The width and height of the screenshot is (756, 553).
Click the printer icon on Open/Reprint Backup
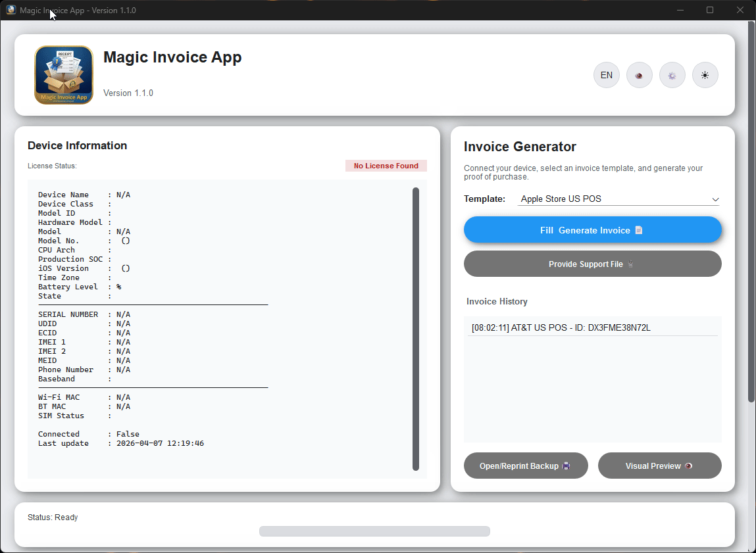pos(567,466)
